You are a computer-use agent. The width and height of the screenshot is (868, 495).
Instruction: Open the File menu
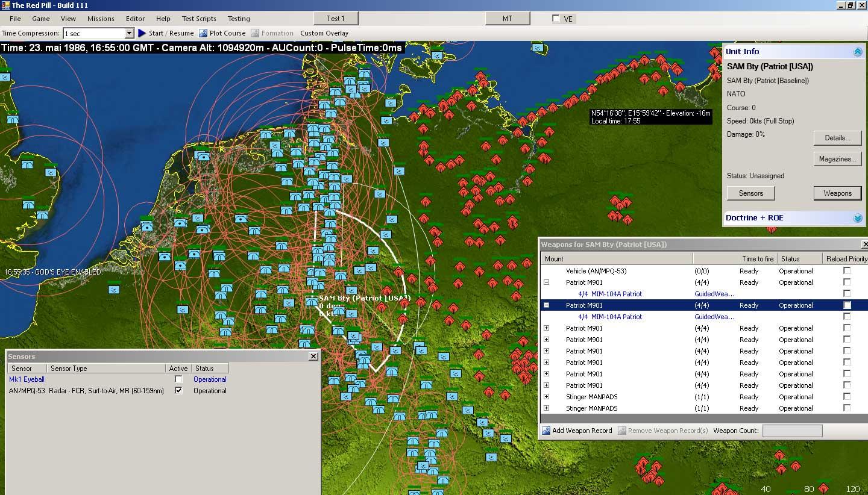15,19
